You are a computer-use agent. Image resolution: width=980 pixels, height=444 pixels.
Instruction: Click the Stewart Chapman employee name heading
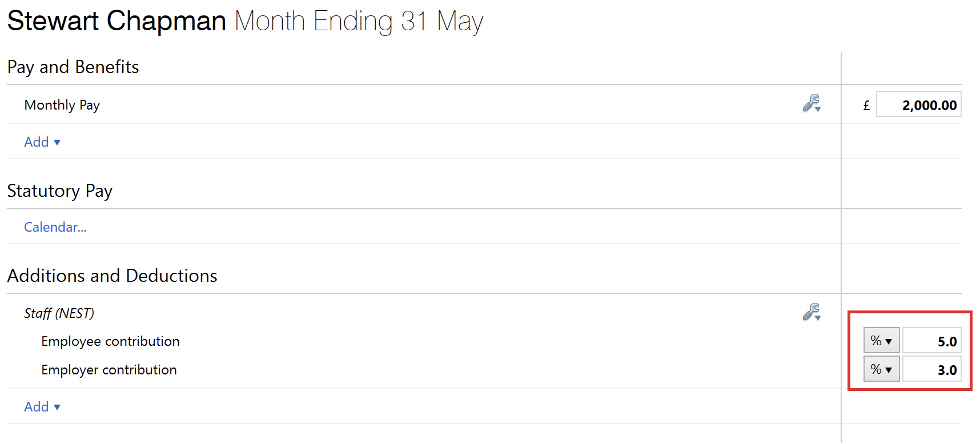click(x=117, y=21)
